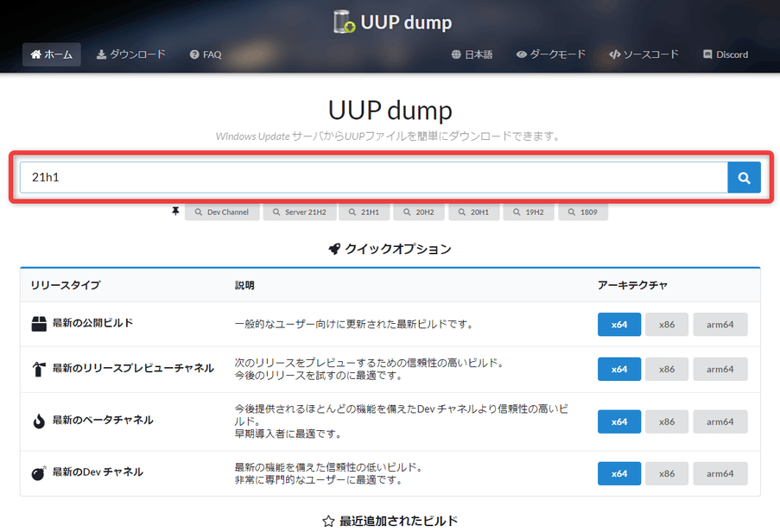Viewport: 780px width, 532px height.
Task: Choose x64 for 最新のリリースプレビューチャネル
Action: (x=619, y=370)
